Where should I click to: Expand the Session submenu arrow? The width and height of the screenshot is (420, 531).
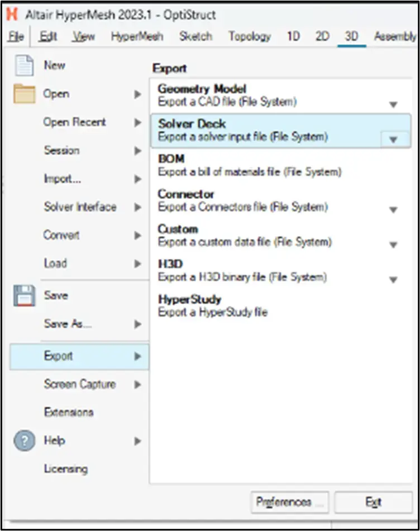pyautogui.click(x=137, y=150)
